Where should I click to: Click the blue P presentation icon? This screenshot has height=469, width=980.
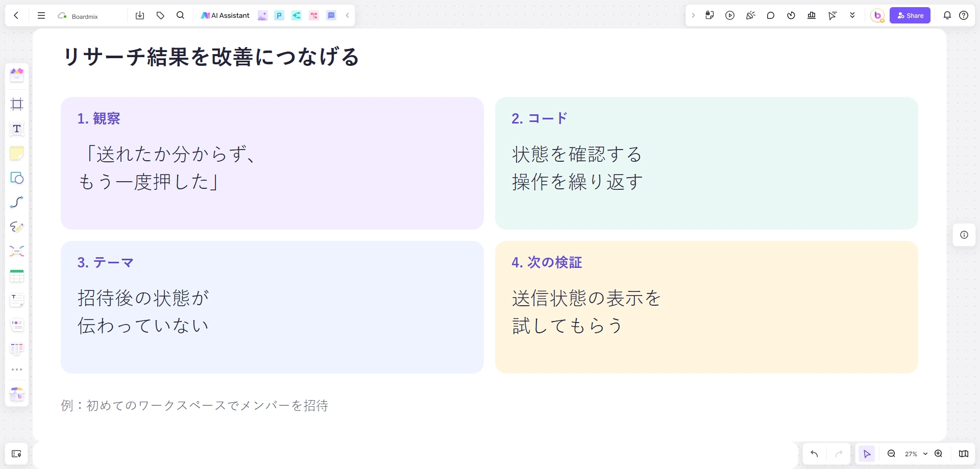pos(279,15)
